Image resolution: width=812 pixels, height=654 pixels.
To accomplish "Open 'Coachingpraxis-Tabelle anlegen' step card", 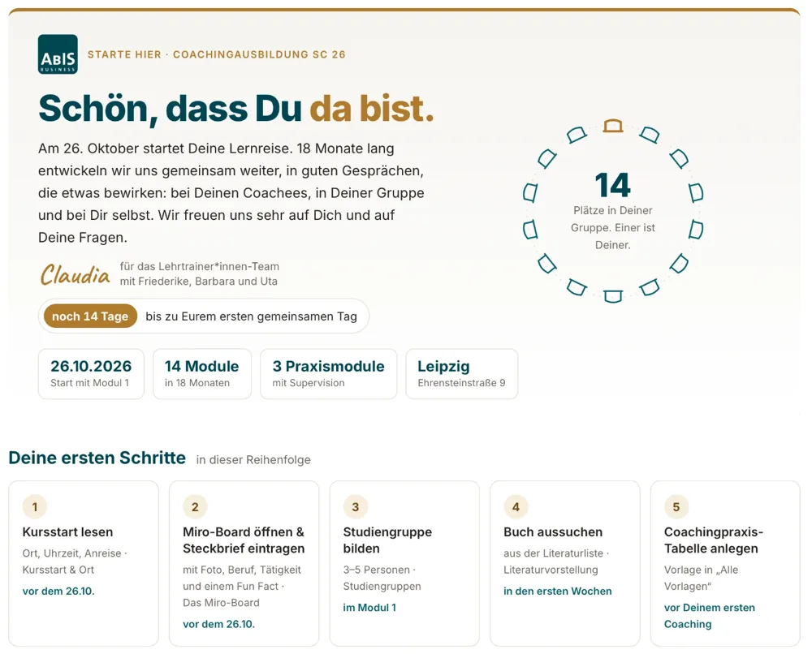I will click(725, 563).
